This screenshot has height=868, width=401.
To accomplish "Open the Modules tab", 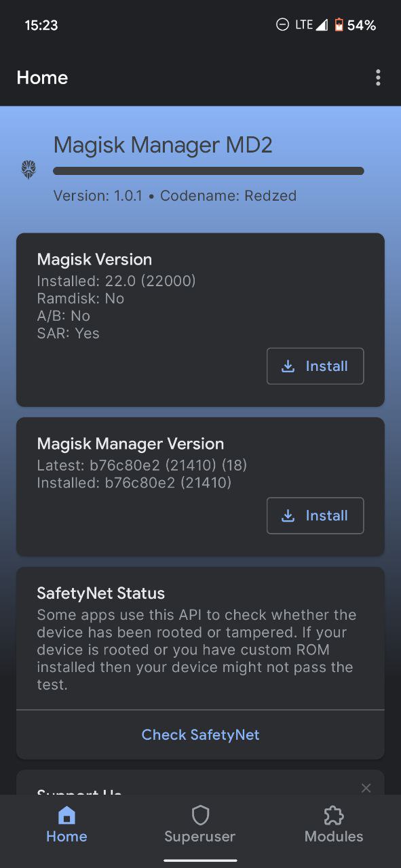I will pos(334,825).
